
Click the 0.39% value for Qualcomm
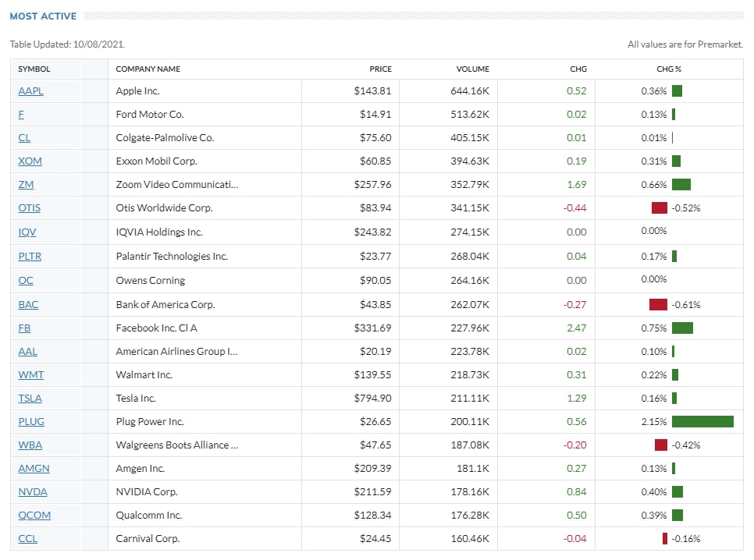tap(654, 516)
